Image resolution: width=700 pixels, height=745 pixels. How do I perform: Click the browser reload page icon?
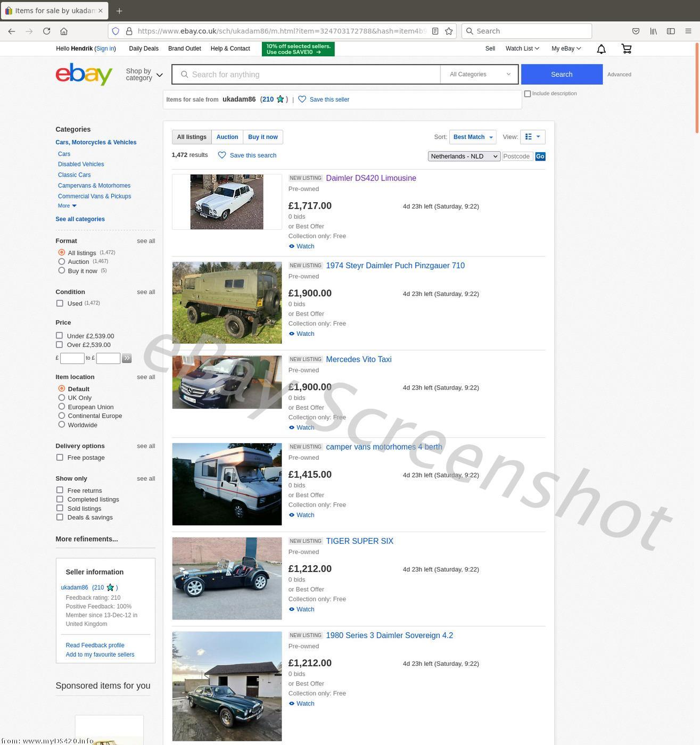pos(46,31)
